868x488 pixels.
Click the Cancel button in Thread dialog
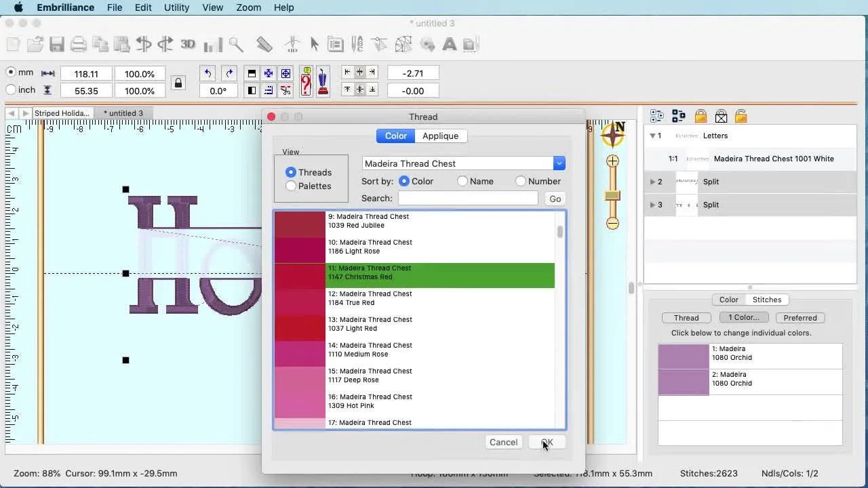click(x=503, y=442)
